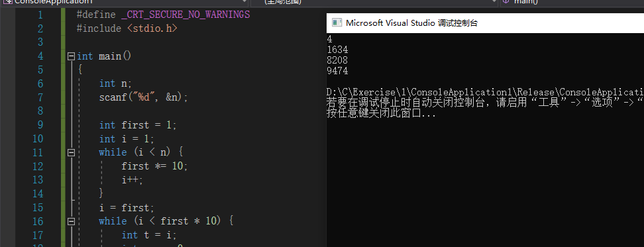Click the '按任意键关闭此窗口...' console prompt
The width and height of the screenshot is (644, 247).
pyautogui.click(x=381, y=113)
